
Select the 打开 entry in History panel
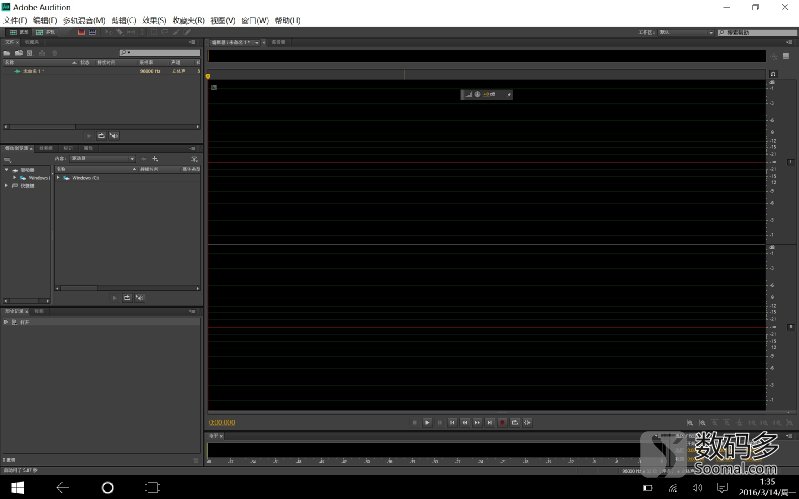[101, 322]
